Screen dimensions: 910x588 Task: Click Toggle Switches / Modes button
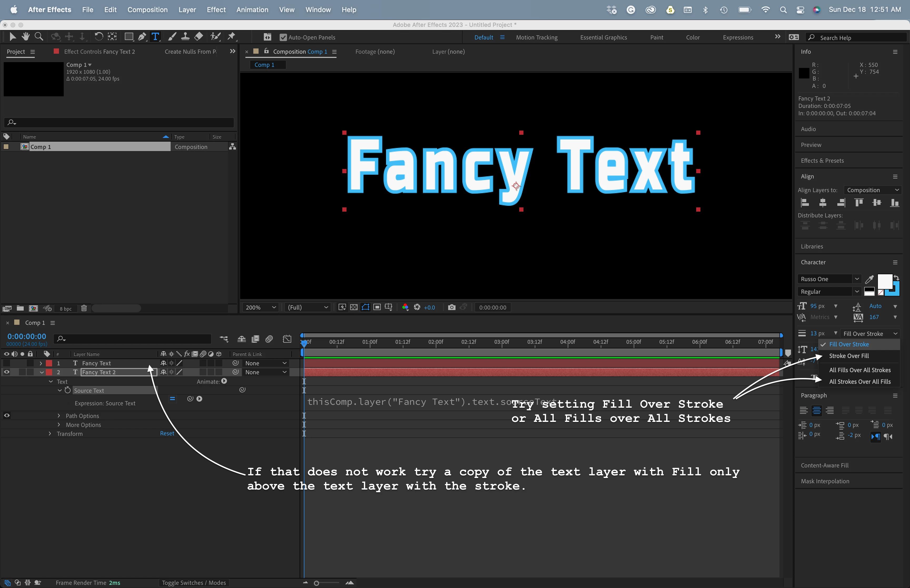(x=194, y=583)
